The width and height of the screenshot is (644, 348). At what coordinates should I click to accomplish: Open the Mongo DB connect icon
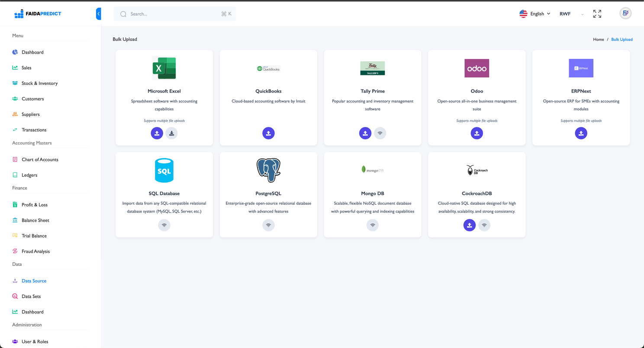click(373, 225)
